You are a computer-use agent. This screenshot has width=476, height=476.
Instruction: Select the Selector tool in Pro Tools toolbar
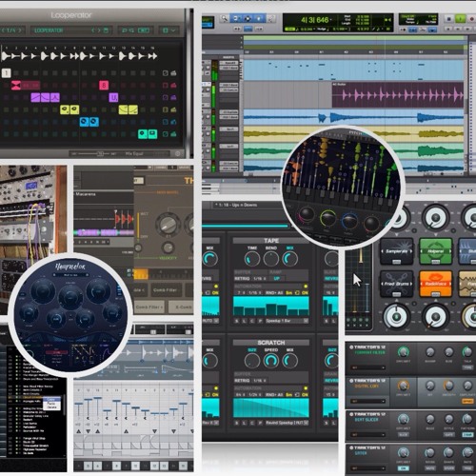click(248, 18)
